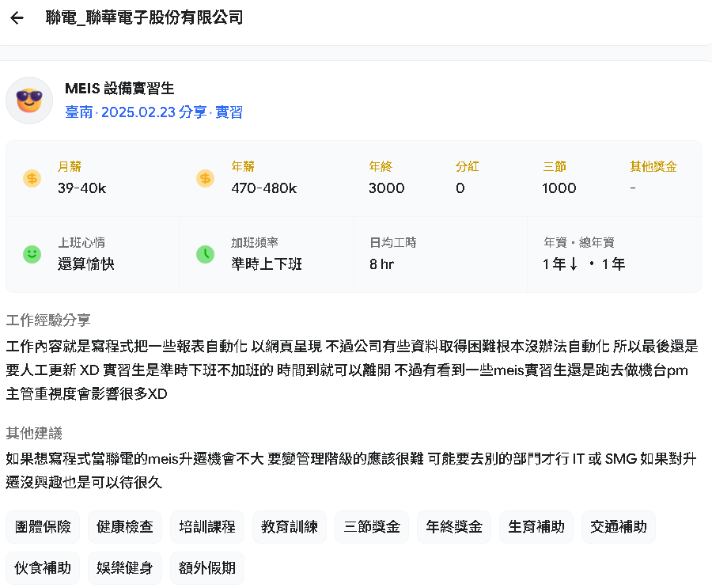Screen dimensions: 712x588
Task: Click the overtime value 準時上下班
Action: (267, 264)
